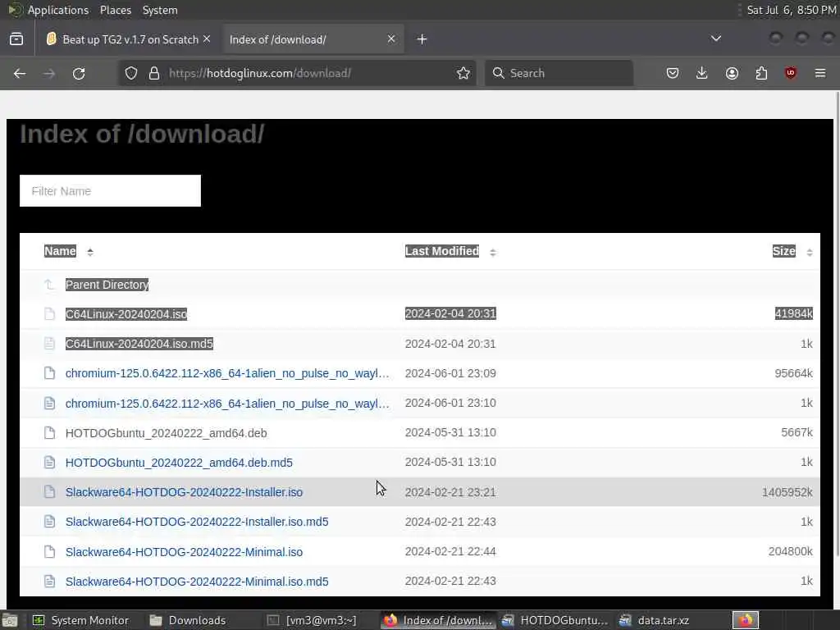Screen dimensions: 840x630
Task: Open Slackware64-HOTDOG Installer.iso.md5
Action: 197,522
